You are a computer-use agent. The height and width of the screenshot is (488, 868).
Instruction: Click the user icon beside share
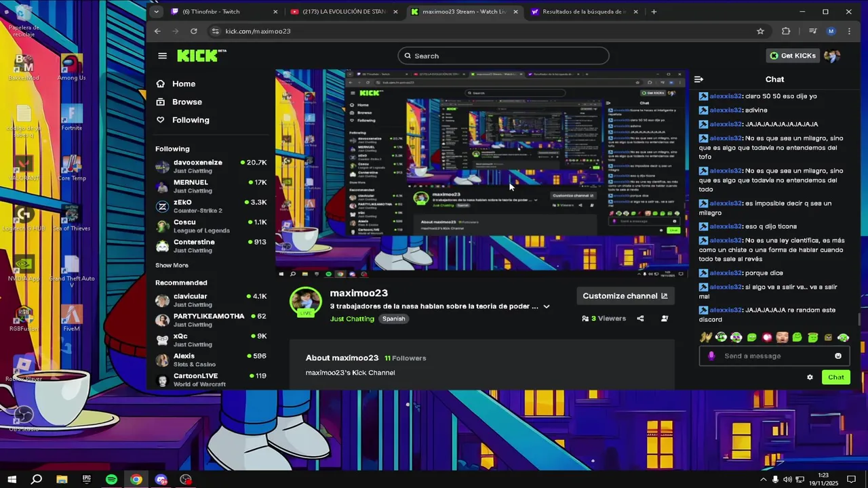click(x=665, y=319)
